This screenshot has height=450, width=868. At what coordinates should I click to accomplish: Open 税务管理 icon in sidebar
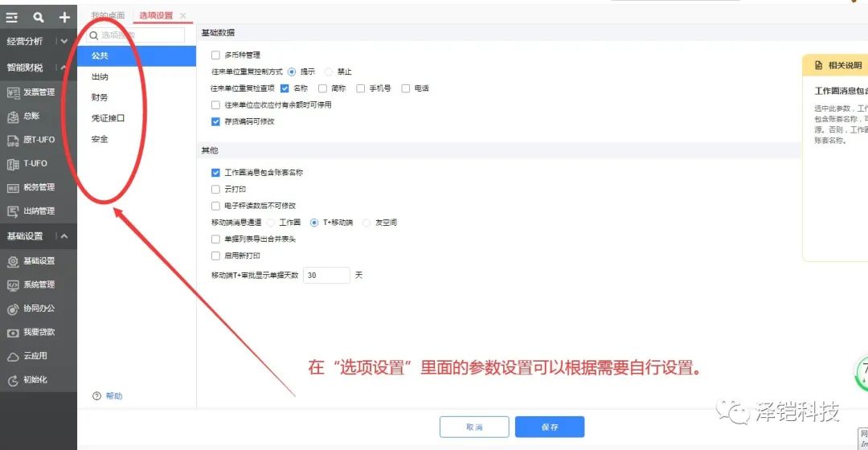(13, 188)
